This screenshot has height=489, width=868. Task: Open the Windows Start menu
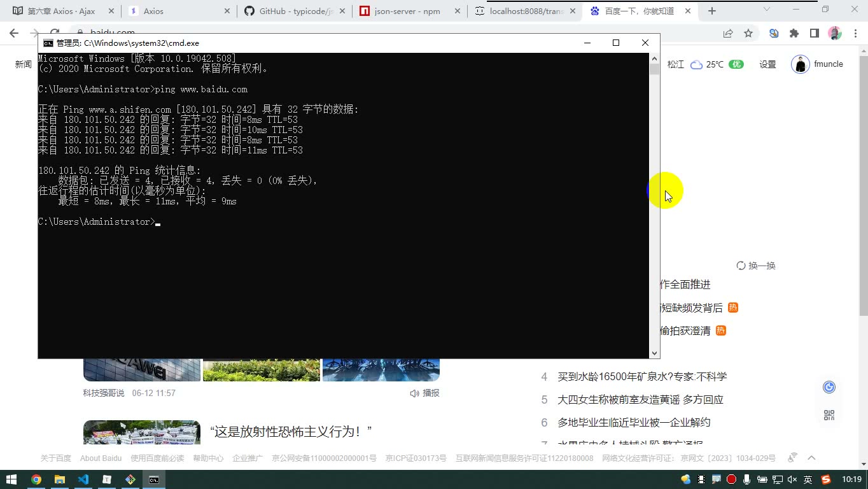tap(11, 479)
